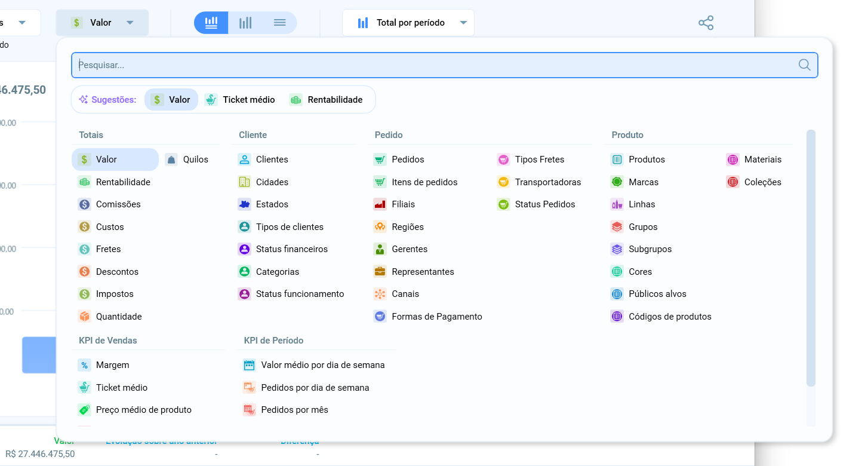Click the Descontos coin icon
The width and height of the screenshot is (868, 466).
click(84, 272)
